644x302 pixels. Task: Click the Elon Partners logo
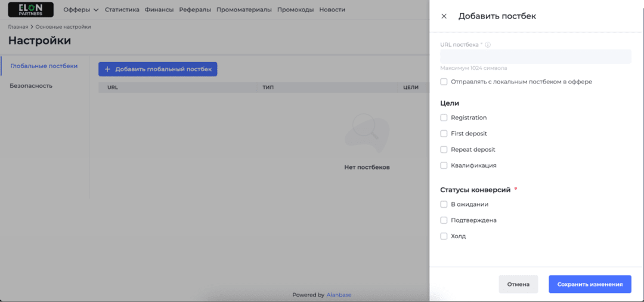[31, 10]
